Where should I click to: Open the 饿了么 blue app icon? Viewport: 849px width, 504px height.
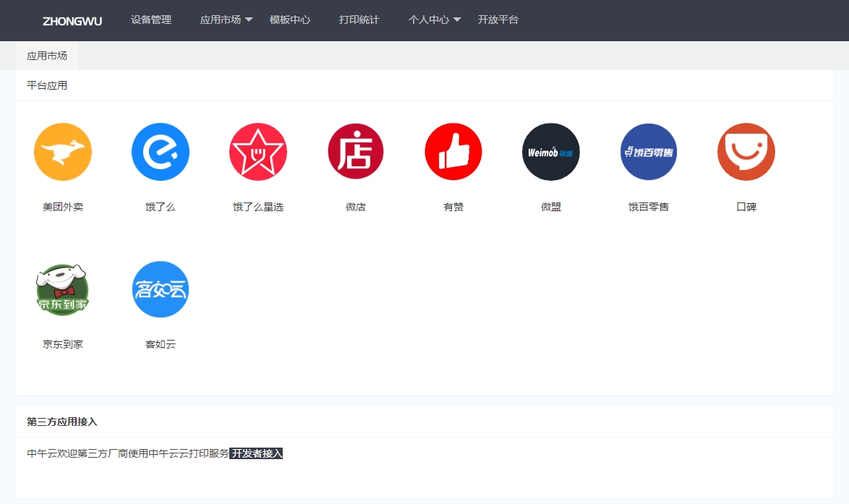[161, 152]
